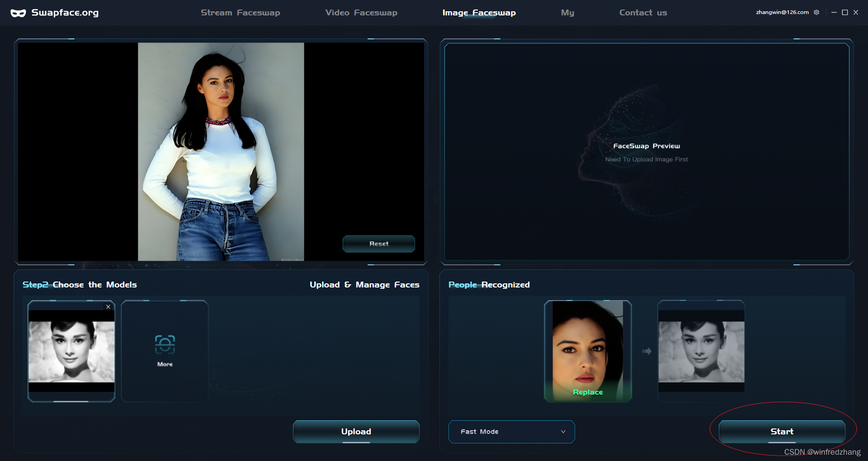Click the uploaded source photo preview
Viewport: 868px width, 461px height.
221,152
